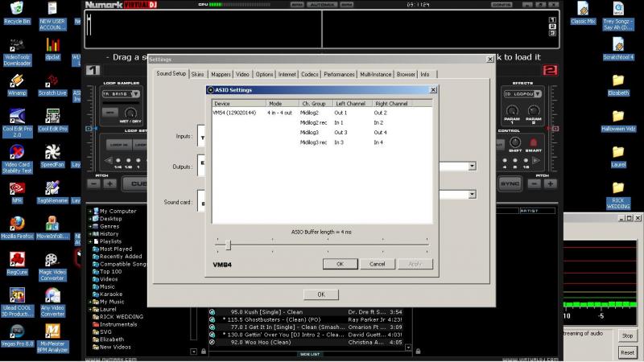Open the Sound card dropdown arrow
The height and width of the screenshot is (362, 644).
coord(472,194)
